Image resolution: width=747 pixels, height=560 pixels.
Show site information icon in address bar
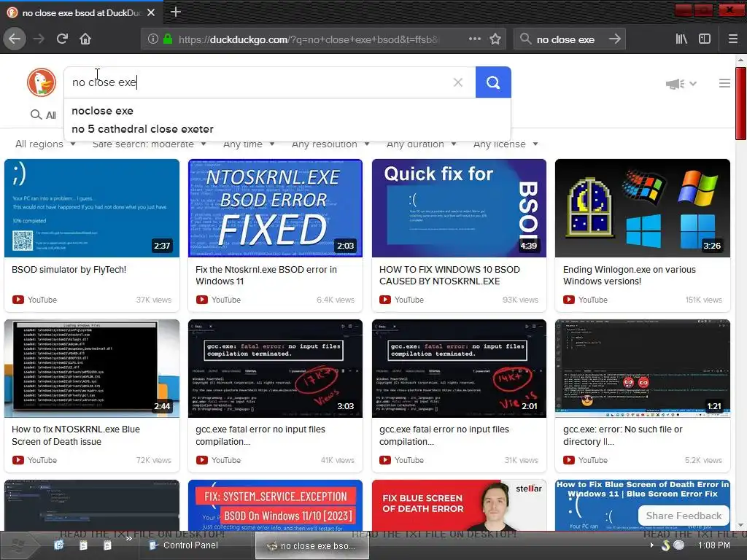pyautogui.click(x=152, y=39)
